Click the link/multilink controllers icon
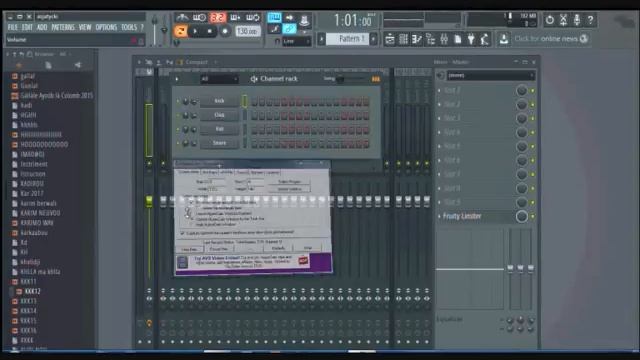The image size is (640, 360). point(289,29)
